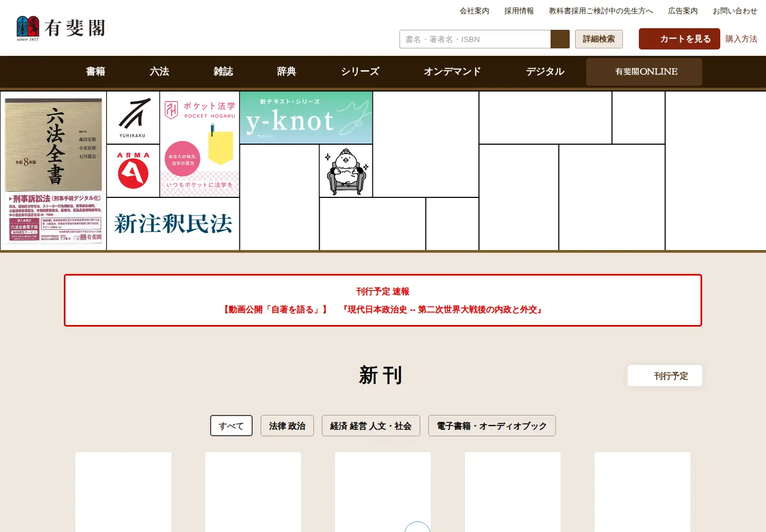Open 【動画公開「自著を語る」】 現代日本政治史 link

coord(383,310)
